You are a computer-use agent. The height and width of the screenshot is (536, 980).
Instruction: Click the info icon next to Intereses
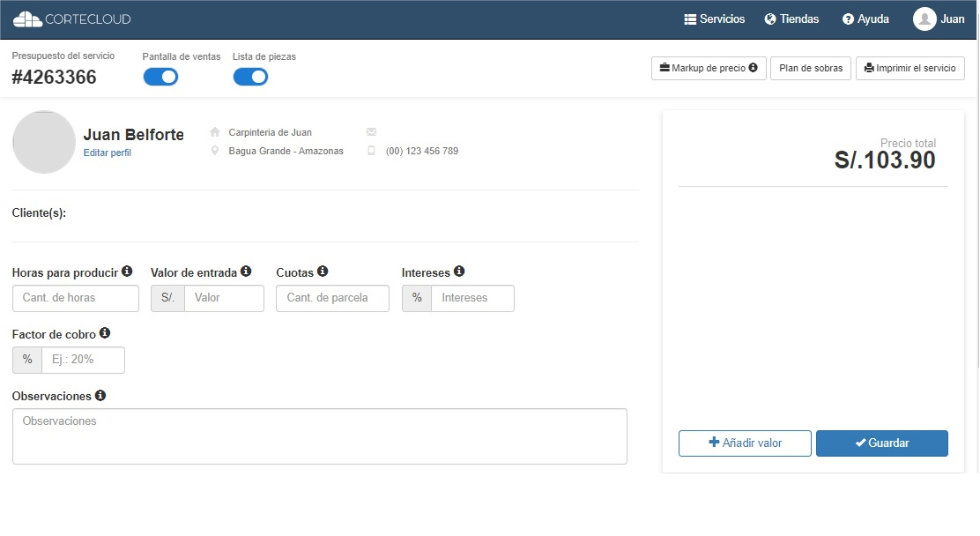click(x=459, y=271)
